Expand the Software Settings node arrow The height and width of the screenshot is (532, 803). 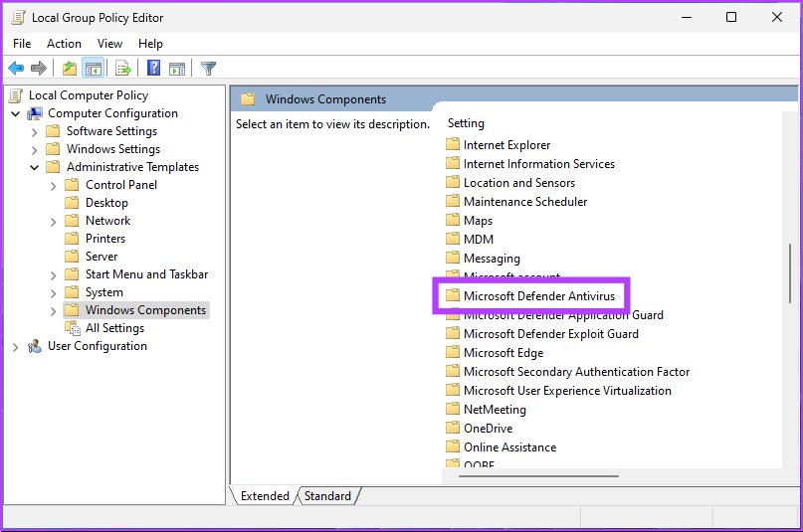pos(35,131)
